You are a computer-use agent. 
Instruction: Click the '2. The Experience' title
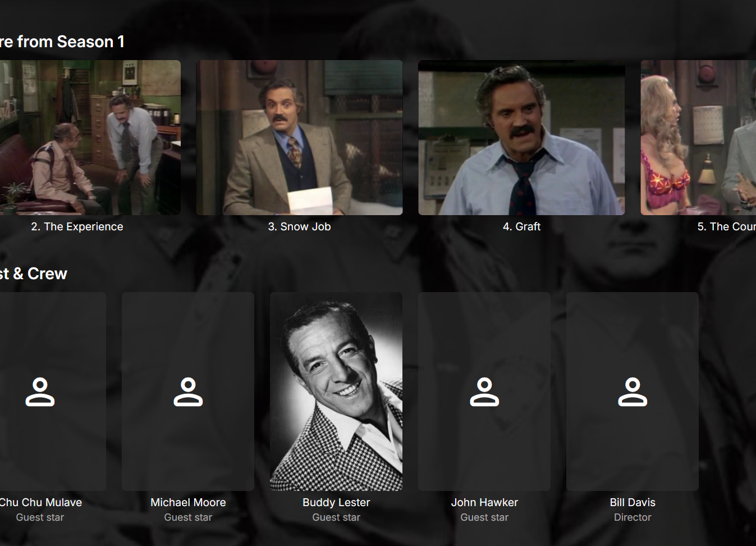click(x=77, y=226)
